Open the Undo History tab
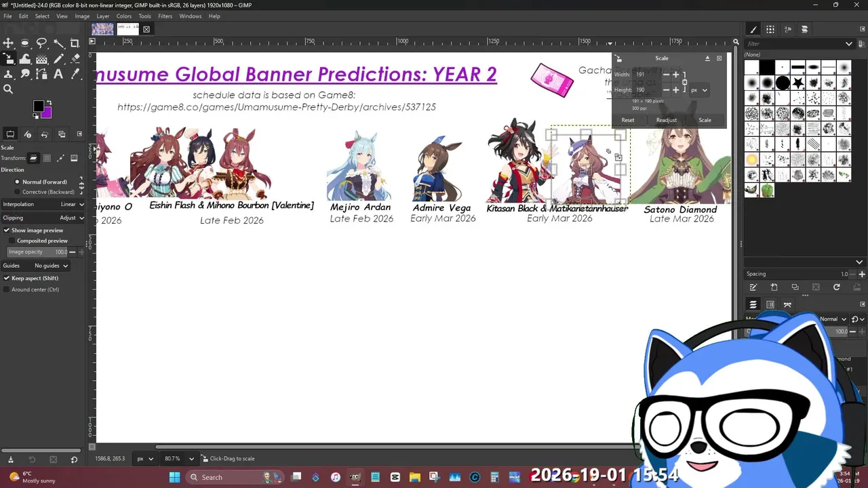868x488 pixels. (x=45, y=134)
